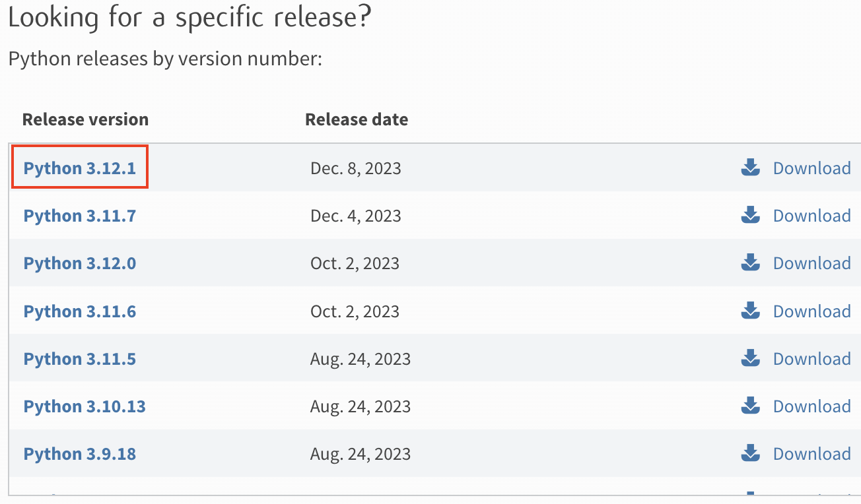Click download icon for Python 3.11.7
This screenshot has width=861, height=504.
pyautogui.click(x=750, y=216)
